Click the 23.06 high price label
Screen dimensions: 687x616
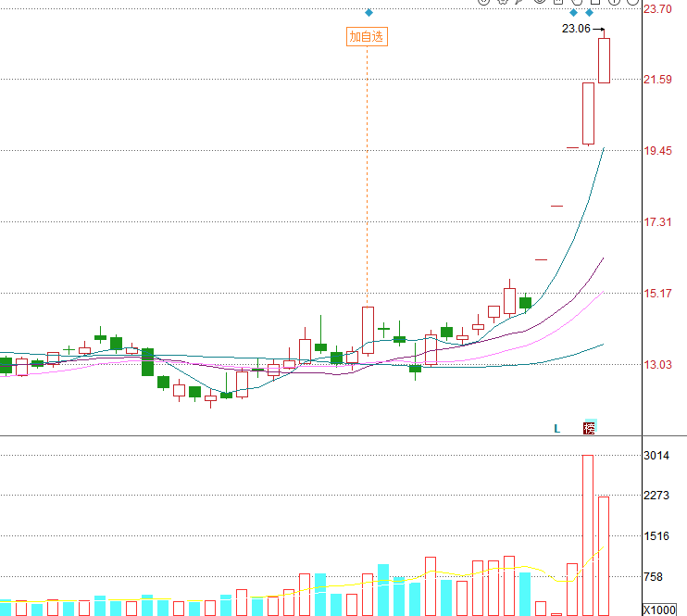(x=576, y=29)
